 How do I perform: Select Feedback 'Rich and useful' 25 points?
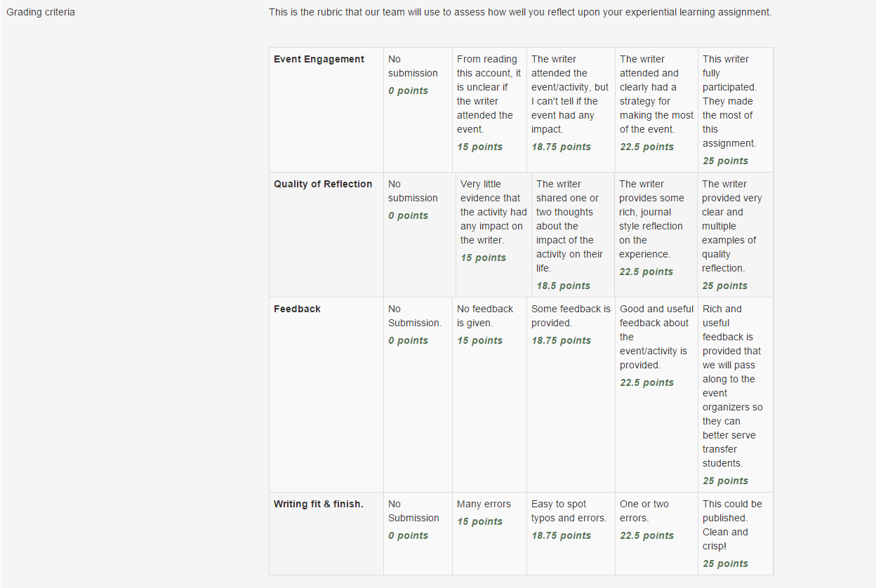tap(736, 395)
